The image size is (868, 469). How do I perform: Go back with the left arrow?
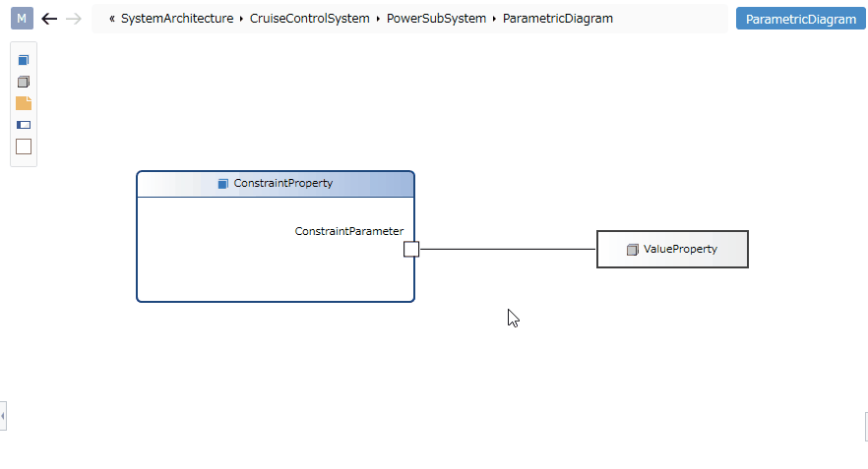pyautogui.click(x=49, y=19)
